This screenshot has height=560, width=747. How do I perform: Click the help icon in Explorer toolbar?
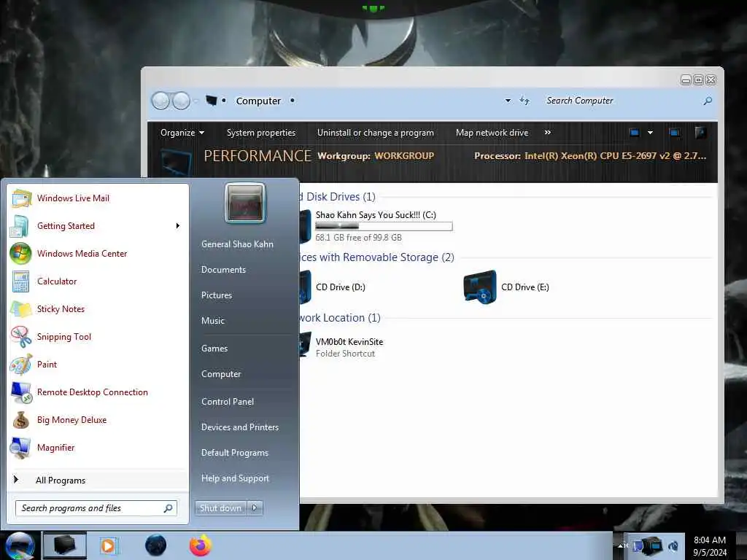tap(700, 133)
